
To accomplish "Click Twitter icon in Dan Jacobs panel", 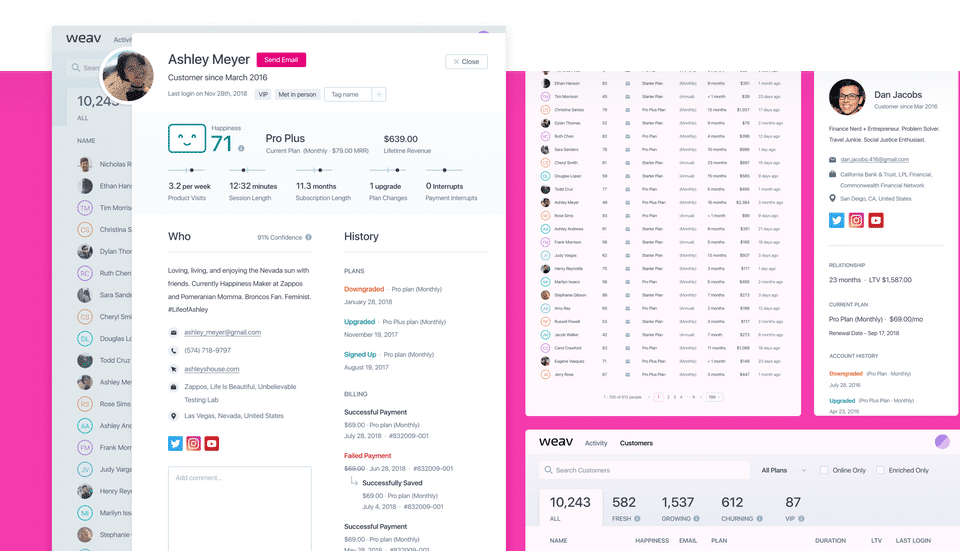I will (x=836, y=220).
